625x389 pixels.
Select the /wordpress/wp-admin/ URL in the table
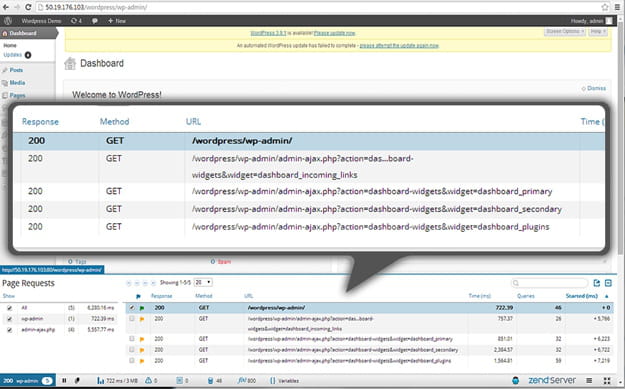pyautogui.click(x=276, y=308)
